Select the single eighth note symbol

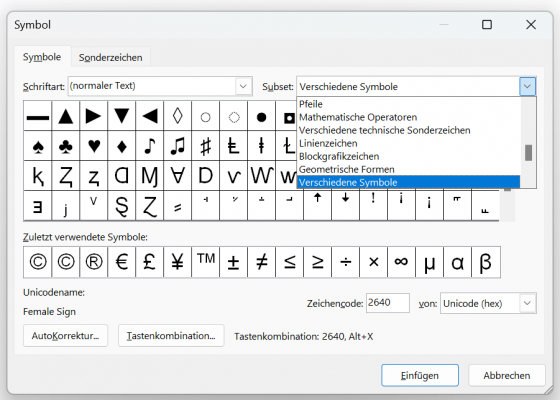tap(150, 146)
